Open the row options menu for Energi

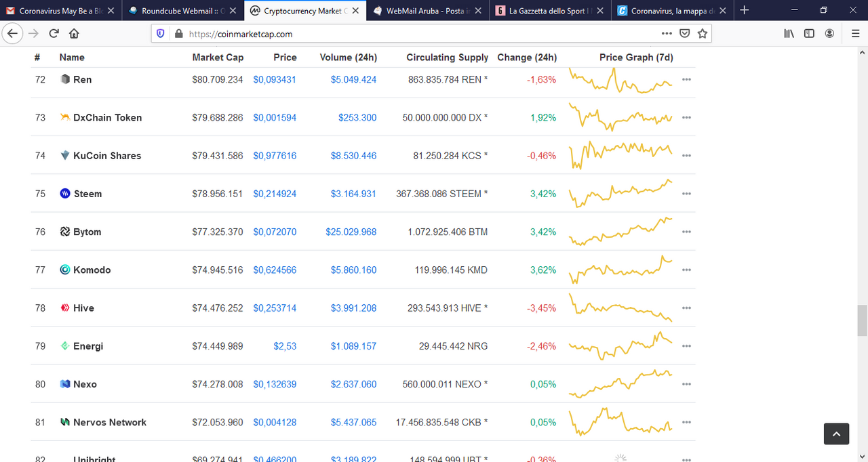[x=686, y=345]
